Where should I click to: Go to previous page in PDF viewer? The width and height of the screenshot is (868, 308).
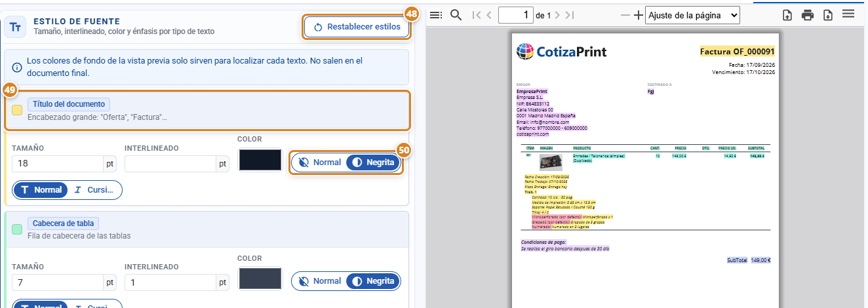[489, 14]
